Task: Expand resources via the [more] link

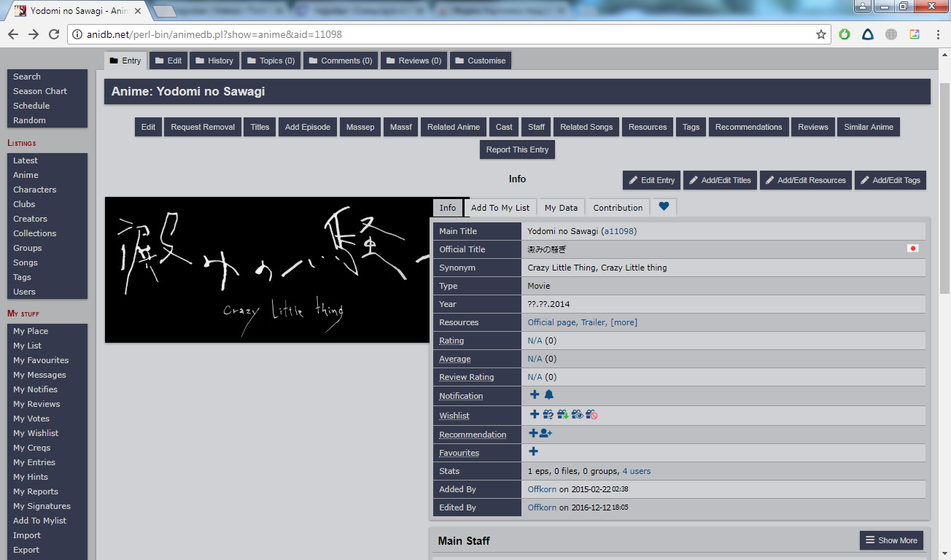Action: (624, 322)
